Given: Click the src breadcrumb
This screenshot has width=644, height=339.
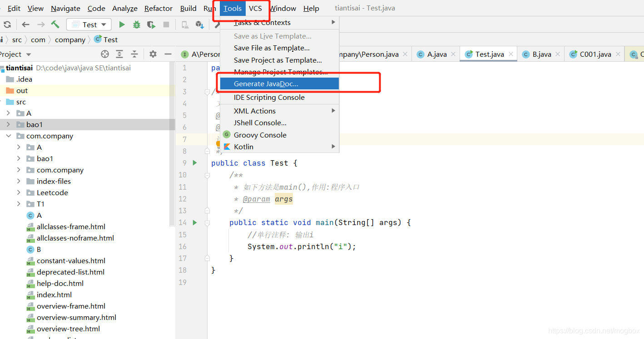Looking at the screenshot, I should 17,39.
